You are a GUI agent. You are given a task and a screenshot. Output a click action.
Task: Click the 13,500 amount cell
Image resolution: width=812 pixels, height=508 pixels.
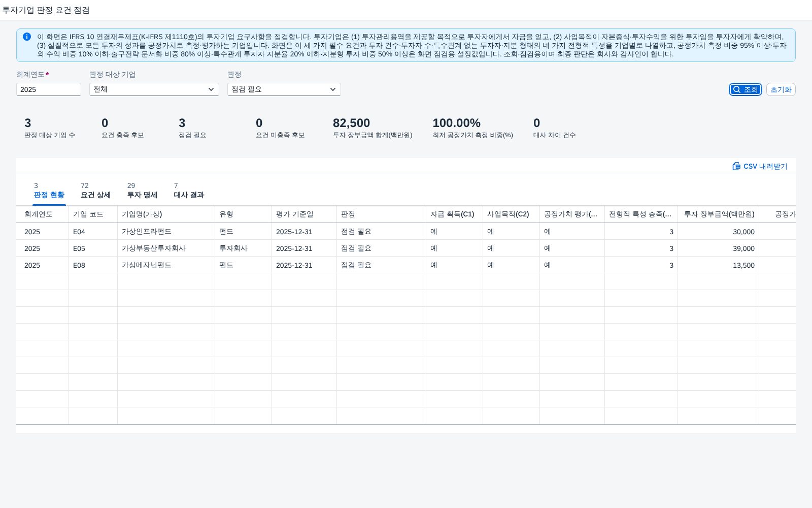719,265
